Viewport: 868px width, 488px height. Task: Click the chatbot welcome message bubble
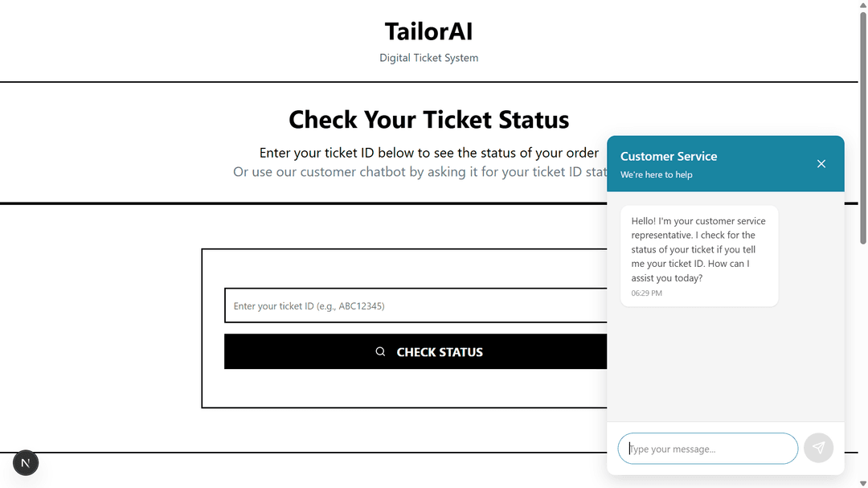[x=698, y=256]
